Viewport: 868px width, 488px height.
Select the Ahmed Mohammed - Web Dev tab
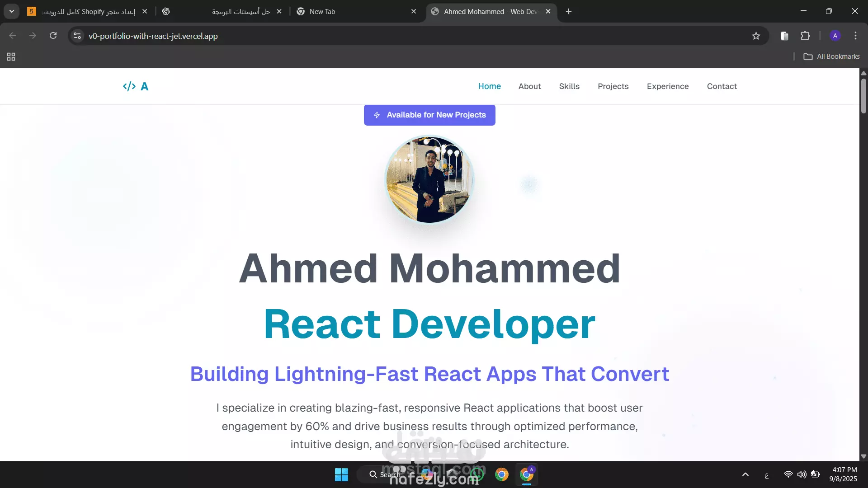coord(491,11)
